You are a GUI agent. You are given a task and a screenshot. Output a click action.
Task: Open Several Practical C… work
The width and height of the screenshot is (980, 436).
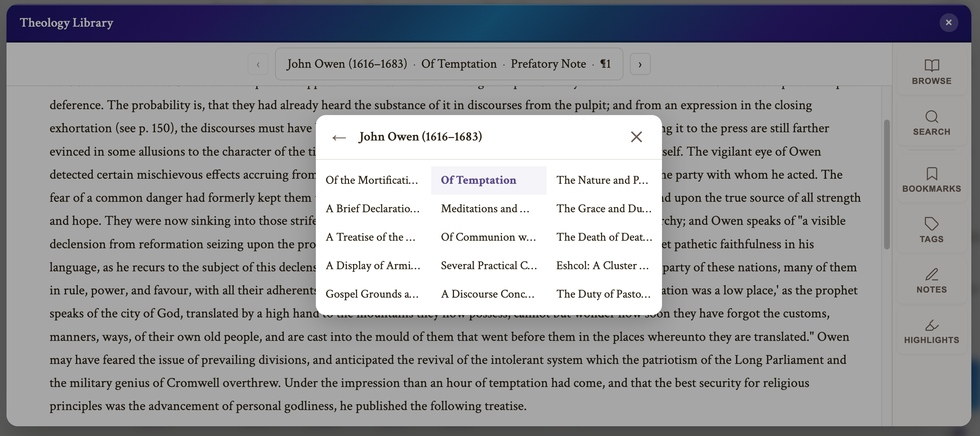(489, 266)
